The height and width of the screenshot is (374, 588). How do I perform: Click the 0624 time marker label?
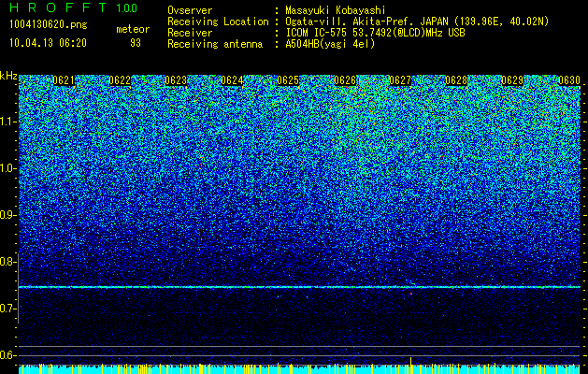pos(232,80)
